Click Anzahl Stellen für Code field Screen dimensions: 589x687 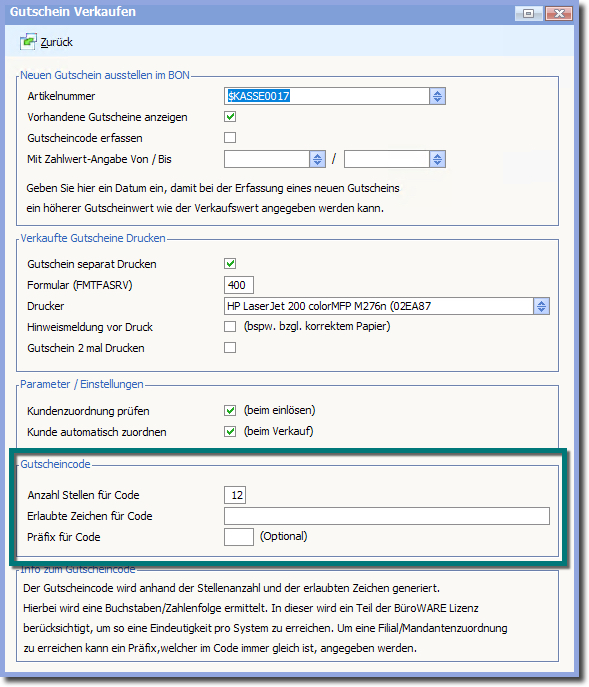[x=235, y=495]
